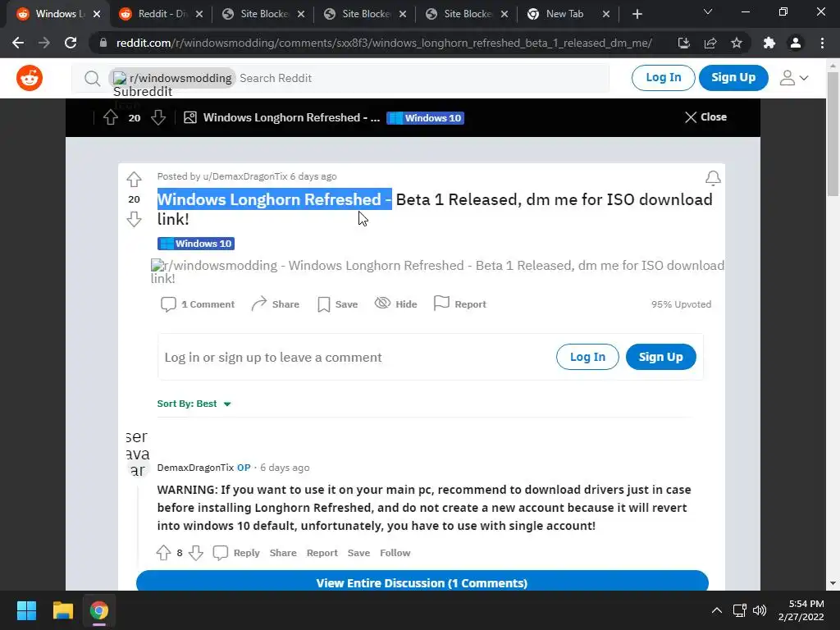Click the DemaxDragonTix comment author name
840x630 pixels.
click(x=195, y=468)
